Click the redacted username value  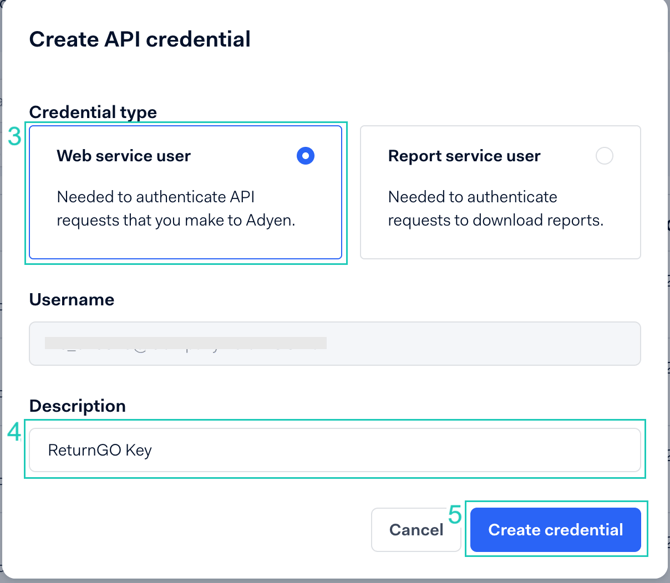(x=186, y=343)
